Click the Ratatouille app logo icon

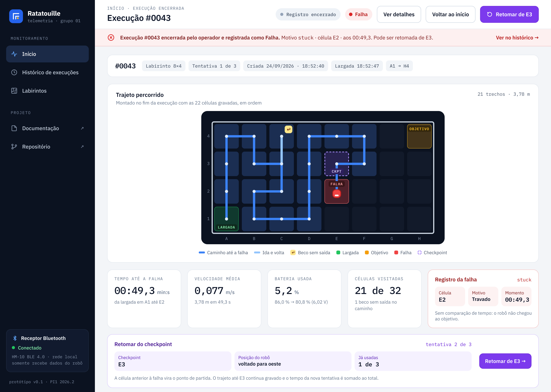pos(16,16)
